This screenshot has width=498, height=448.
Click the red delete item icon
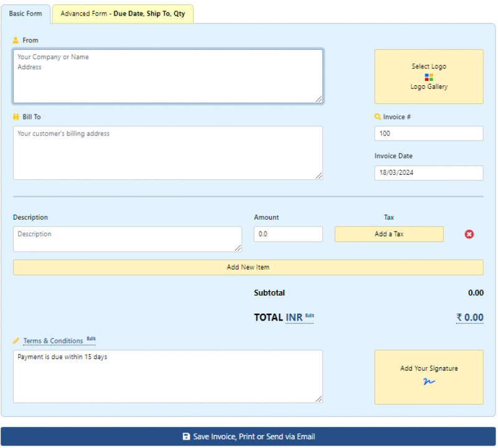click(469, 234)
